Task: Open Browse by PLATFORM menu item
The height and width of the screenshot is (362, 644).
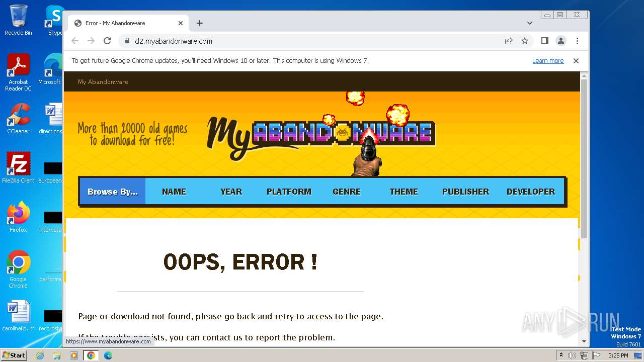Action: tap(289, 192)
